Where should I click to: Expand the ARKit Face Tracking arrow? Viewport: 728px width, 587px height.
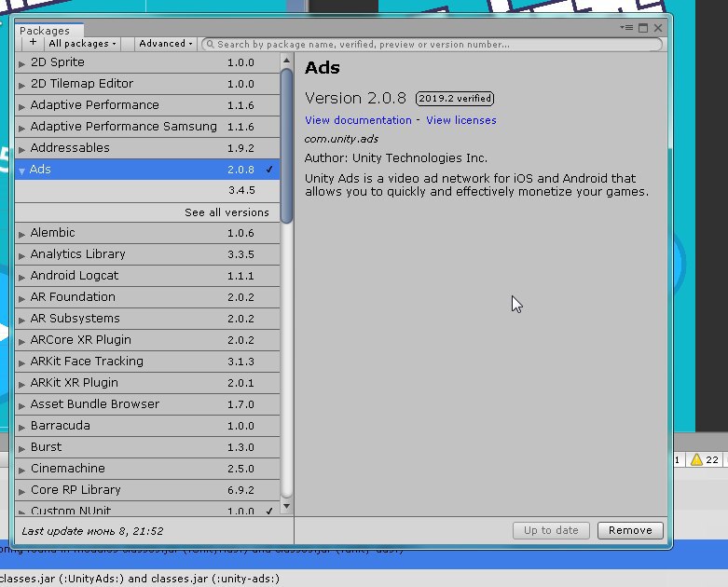21,362
